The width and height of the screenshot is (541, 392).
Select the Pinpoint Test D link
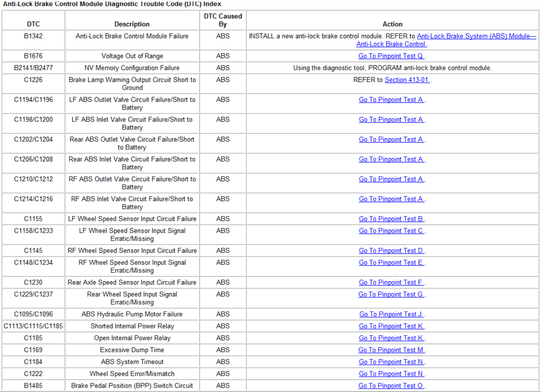pyautogui.click(x=391, y=251)
